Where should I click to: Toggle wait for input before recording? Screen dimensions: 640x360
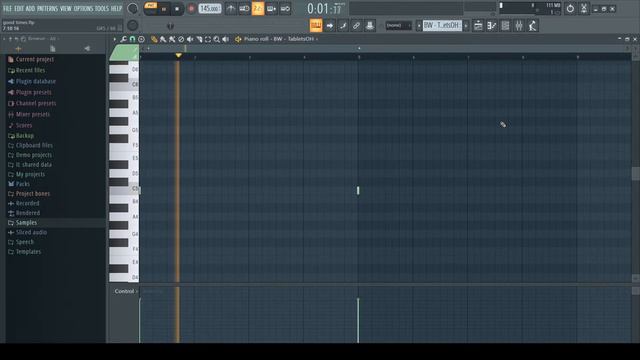244,9
